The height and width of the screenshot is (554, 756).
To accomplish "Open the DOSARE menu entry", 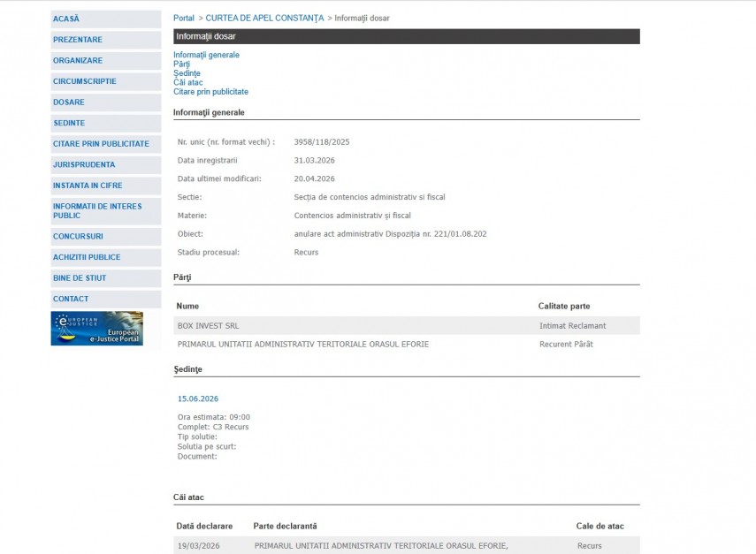I will click(69, 102).
